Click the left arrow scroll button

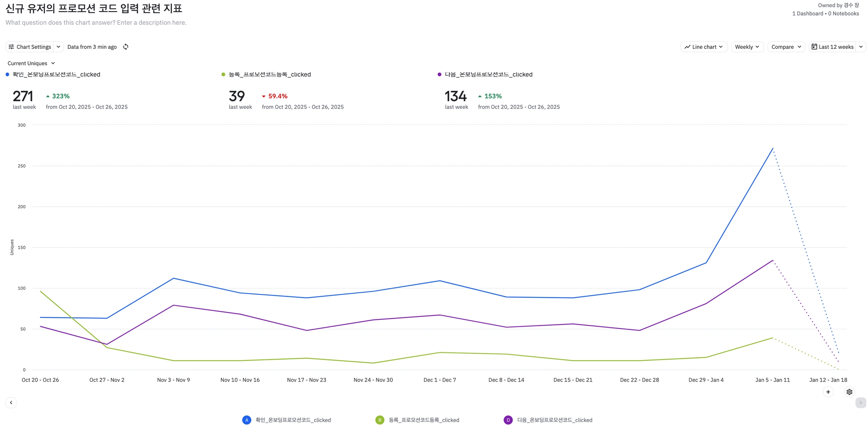11,402
